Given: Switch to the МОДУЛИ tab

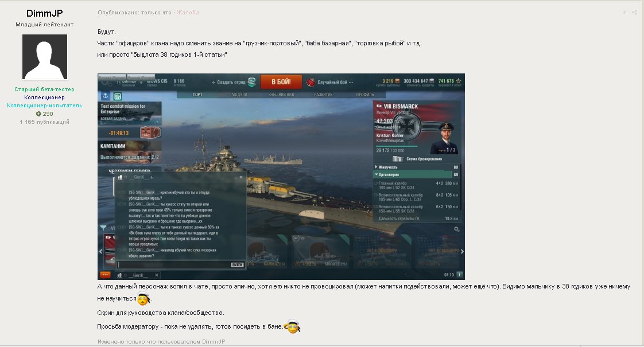Looking at the screenshot, I should (x=239, y=95).
